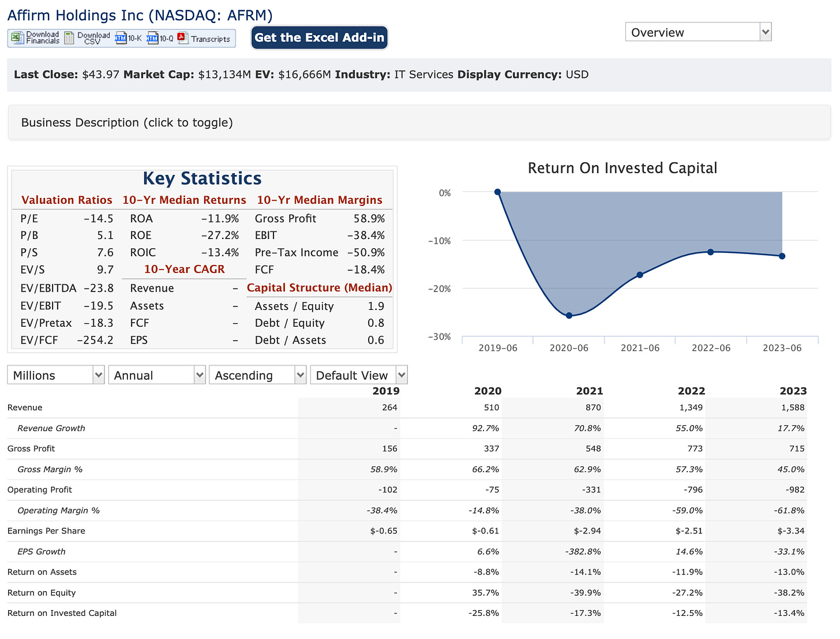Open the Transcripts PDF icon
The width and height of the screenshot is (840, 639).
[183, 38]
